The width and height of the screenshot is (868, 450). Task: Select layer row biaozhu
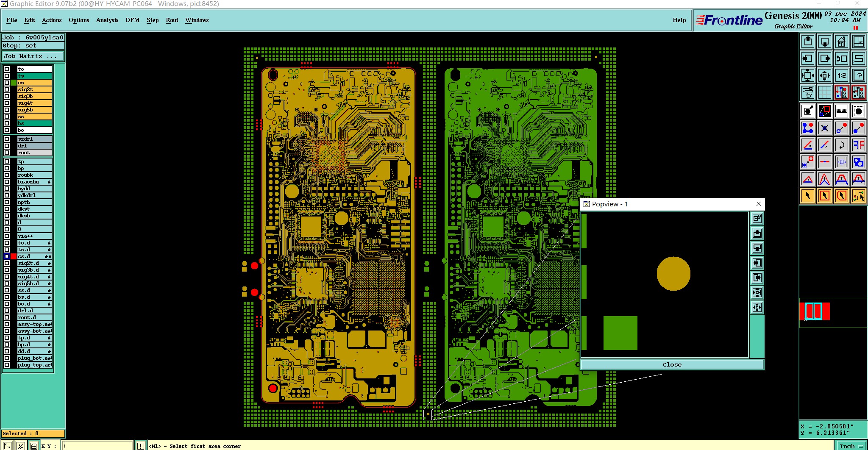point(34,182)
